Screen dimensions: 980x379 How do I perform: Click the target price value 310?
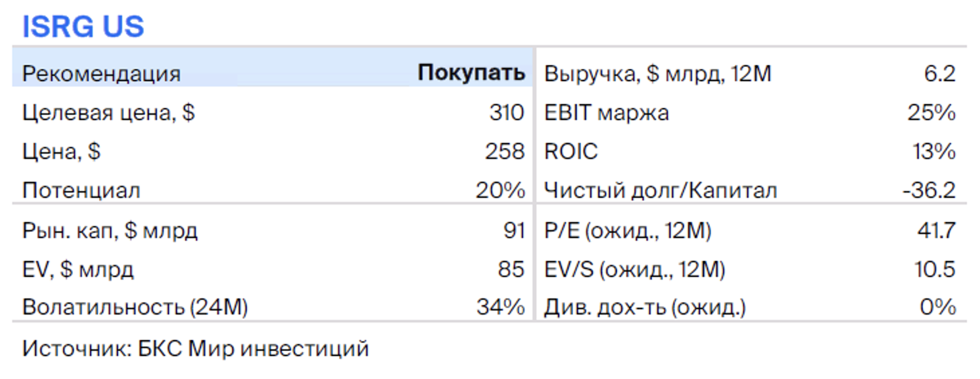506,112
